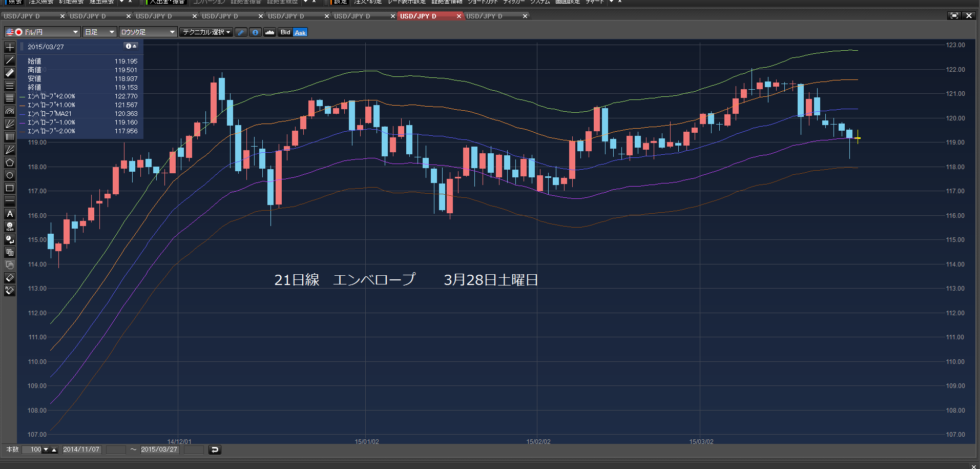This screenshot has height=469, width=980.
Task: Open the ロウソク足 chart type dropdown
Action: pos(148,32)
